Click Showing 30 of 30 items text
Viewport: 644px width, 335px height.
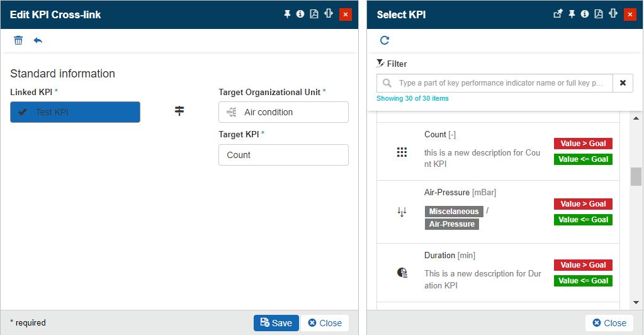point(412,99)
